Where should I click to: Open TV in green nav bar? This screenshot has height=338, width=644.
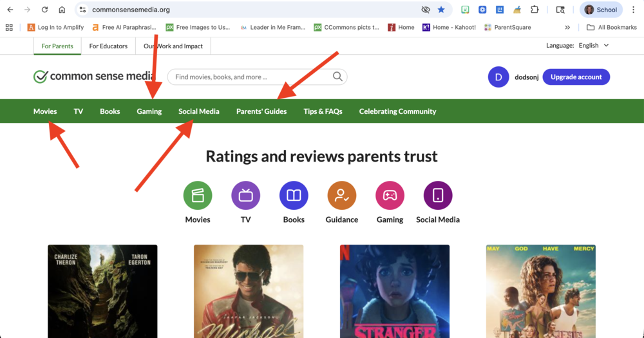click(78, 111)
